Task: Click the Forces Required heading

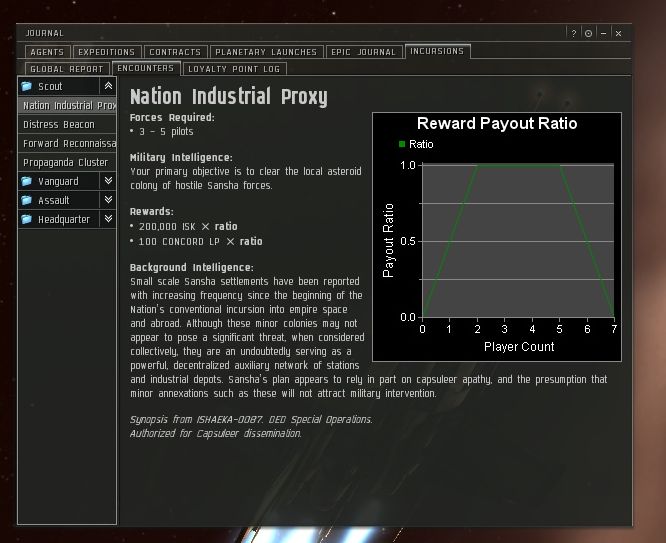Action: coord(172,117)
